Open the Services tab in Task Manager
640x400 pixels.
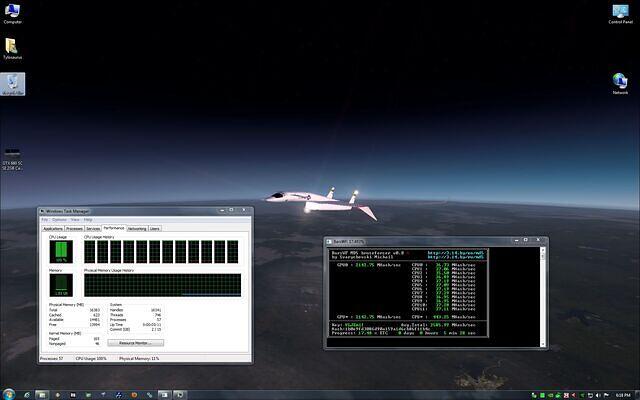(x=94, y=229)
